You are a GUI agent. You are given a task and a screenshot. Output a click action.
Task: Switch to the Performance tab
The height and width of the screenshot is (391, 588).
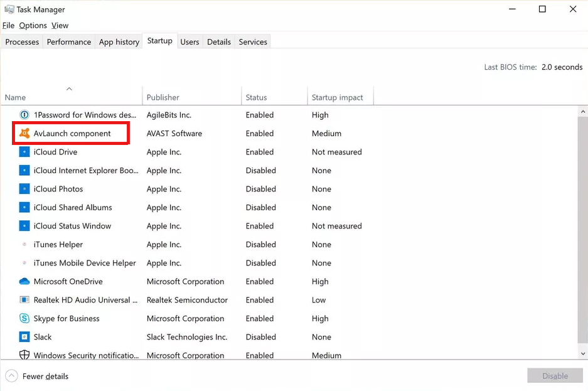(x=69, y=41)
